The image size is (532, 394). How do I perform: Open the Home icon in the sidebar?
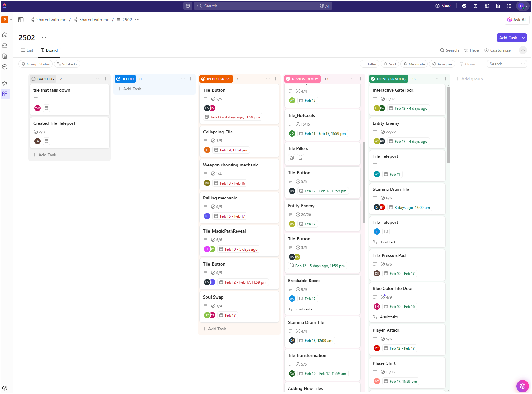[5, 35]
